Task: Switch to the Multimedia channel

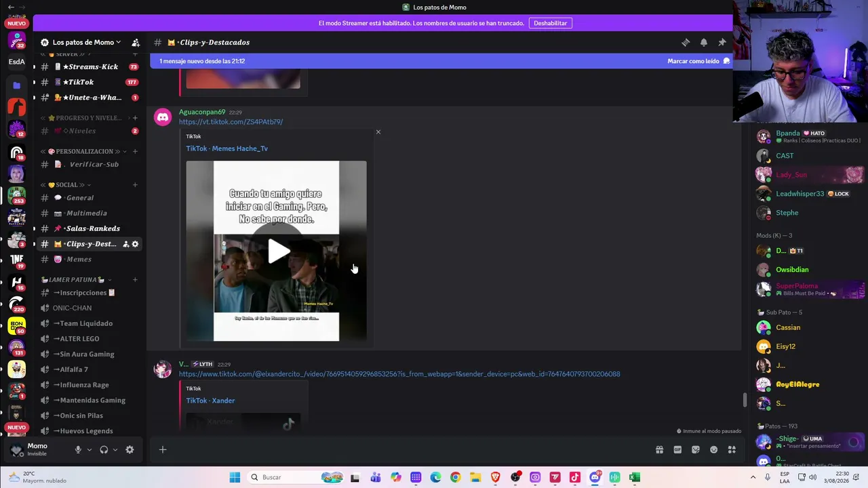Action: 89,213
